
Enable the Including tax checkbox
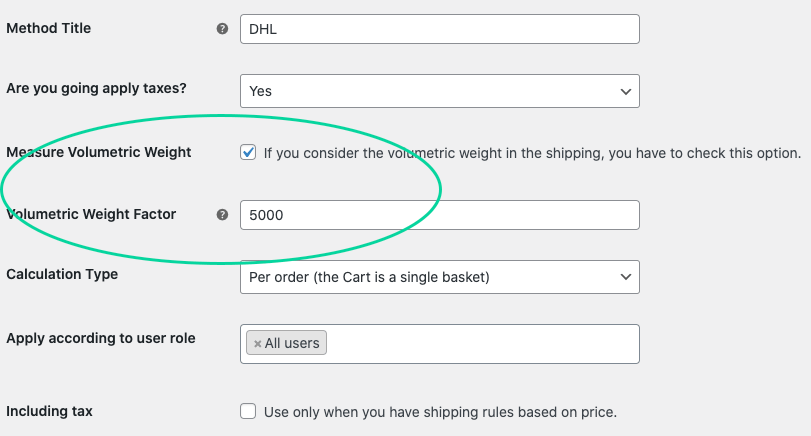[248, 411]
